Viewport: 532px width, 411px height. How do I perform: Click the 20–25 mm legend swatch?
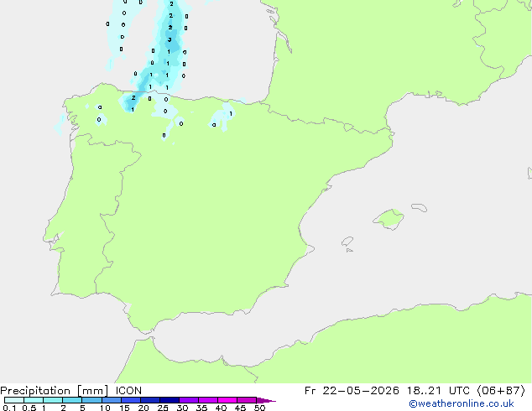click(150, 400)
